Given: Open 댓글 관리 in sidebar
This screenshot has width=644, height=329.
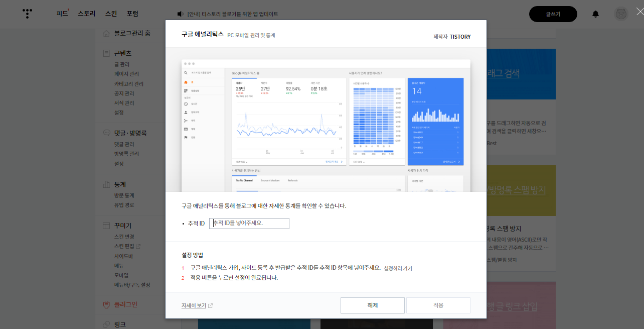Looking at the screenshot, I should click(x=124, y=144).
